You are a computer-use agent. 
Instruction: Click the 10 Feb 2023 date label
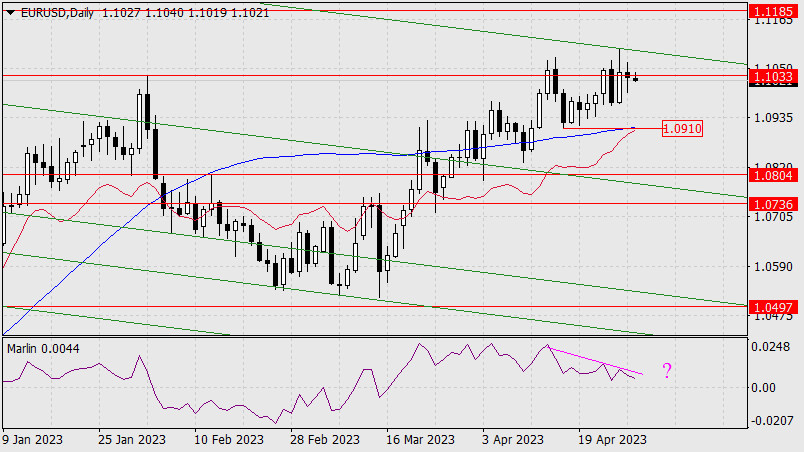coord(229,440)
